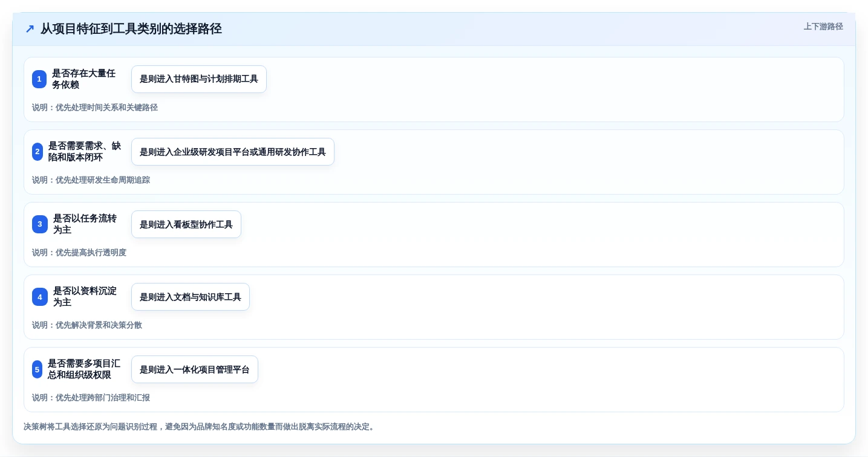The image size is (868, 457).
Task: Click the note 说明：优先处理跨部门治理和汇报
Action: [91, 398]
